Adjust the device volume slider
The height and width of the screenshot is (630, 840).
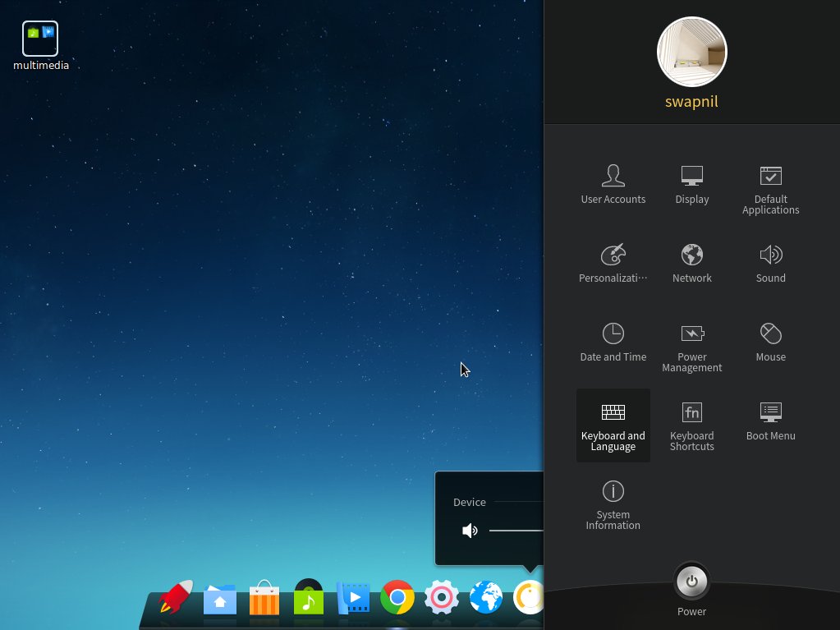click(x=516, y=531)
